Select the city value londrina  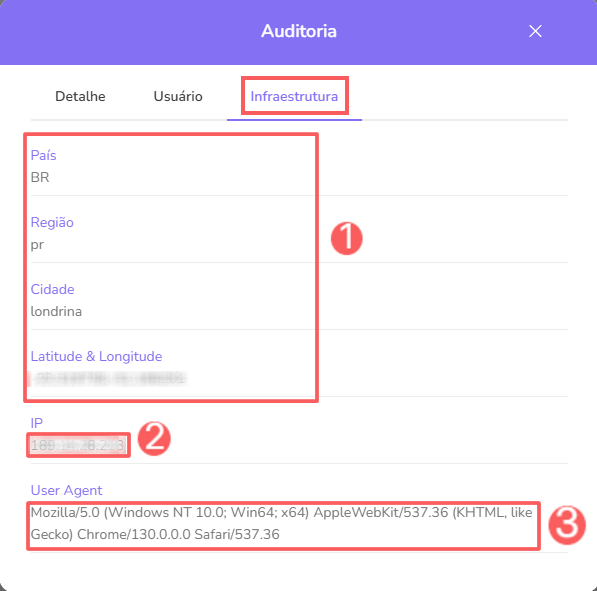coord(56,311)
